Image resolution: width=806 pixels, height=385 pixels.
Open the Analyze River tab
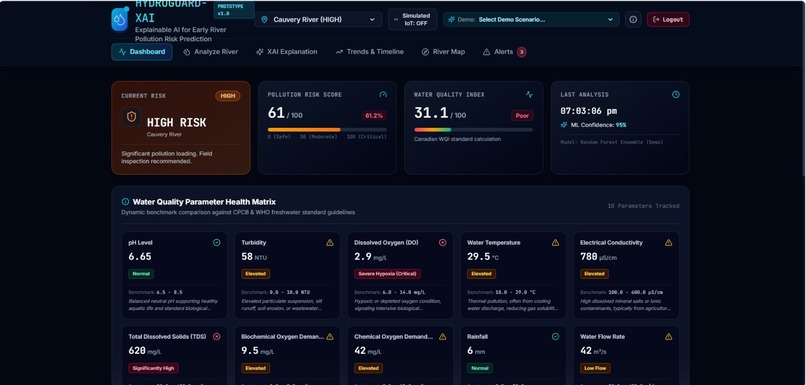point(211,52)
